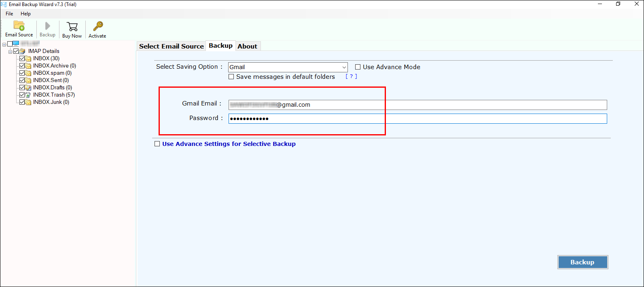The image size is (644, 287).
Task: Select INBOX.Junk (0) folder label
Action: 51,102
